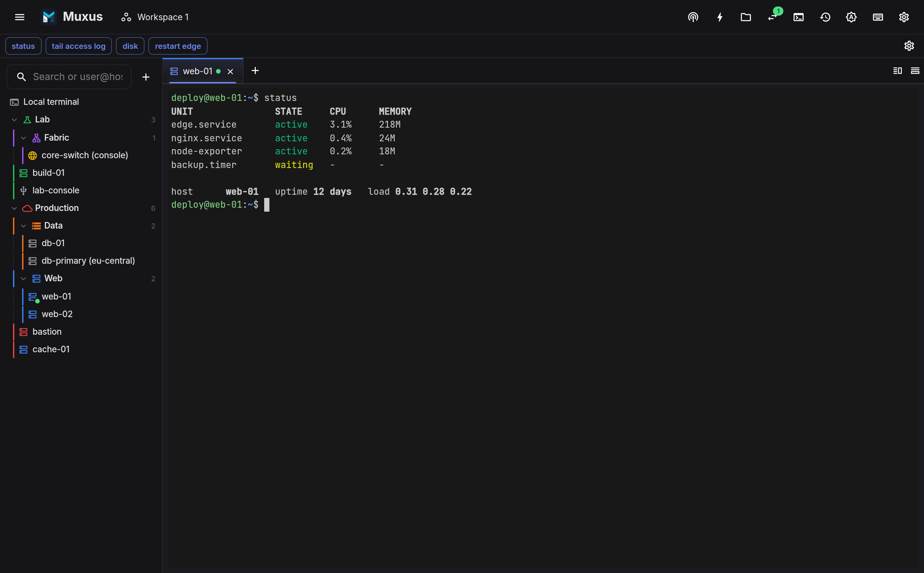Viewport: 924px width, 573px height.
Task: Click the Muxus logo icon
Action: [49, 17]
